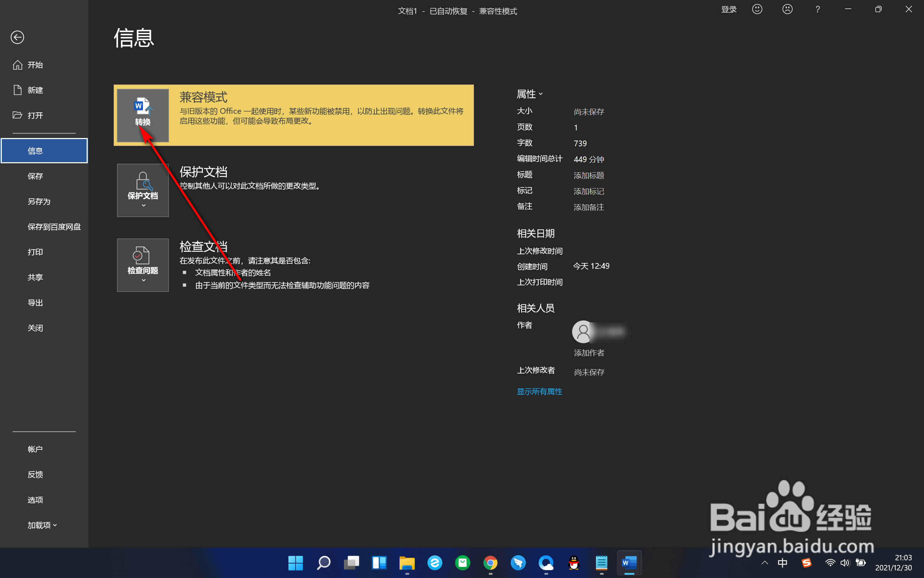
Task: Click Add comments (添加备注) field
Action: (589, 207)
